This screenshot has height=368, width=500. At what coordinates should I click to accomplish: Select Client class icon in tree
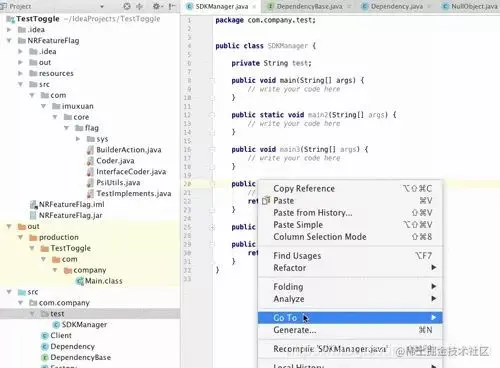[45, 336]
